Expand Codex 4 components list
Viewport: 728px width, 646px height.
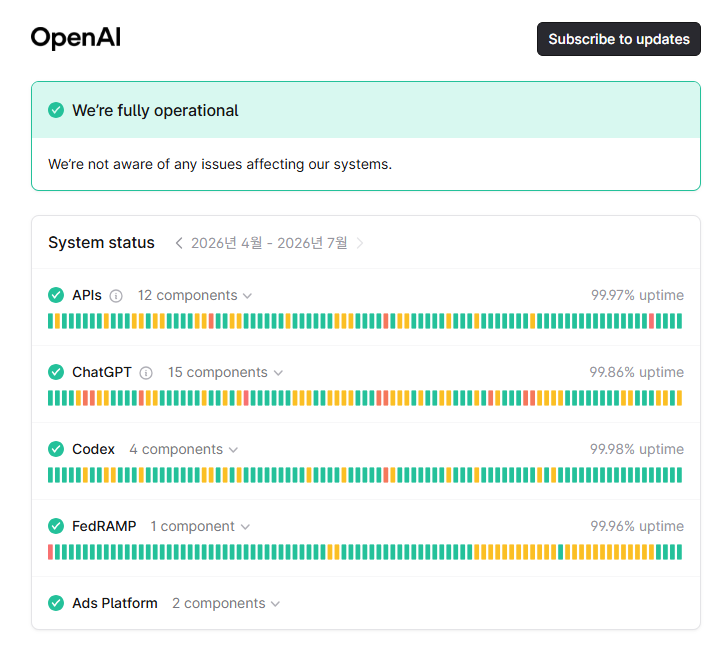pos(183,450)
